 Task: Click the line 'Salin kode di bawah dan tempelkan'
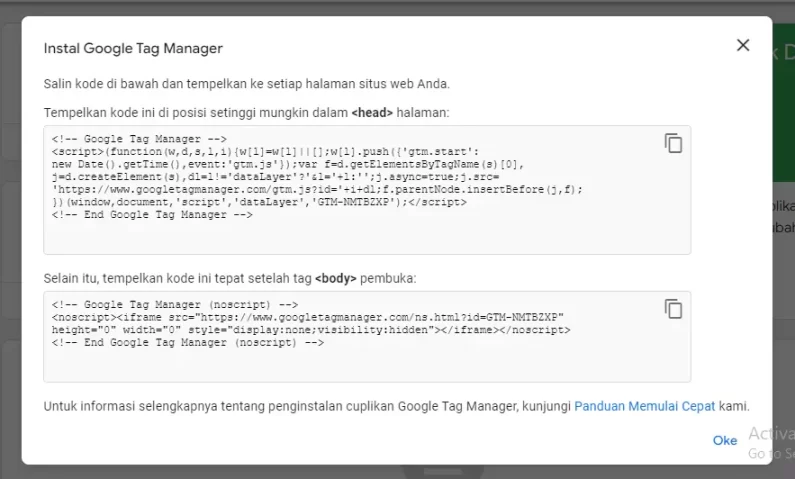(246, 84)
